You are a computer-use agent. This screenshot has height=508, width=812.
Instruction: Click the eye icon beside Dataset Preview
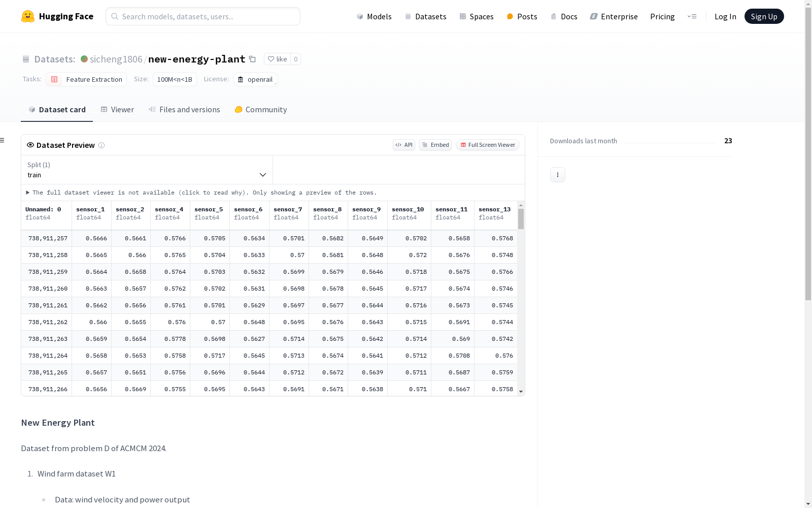coord(30,145)
